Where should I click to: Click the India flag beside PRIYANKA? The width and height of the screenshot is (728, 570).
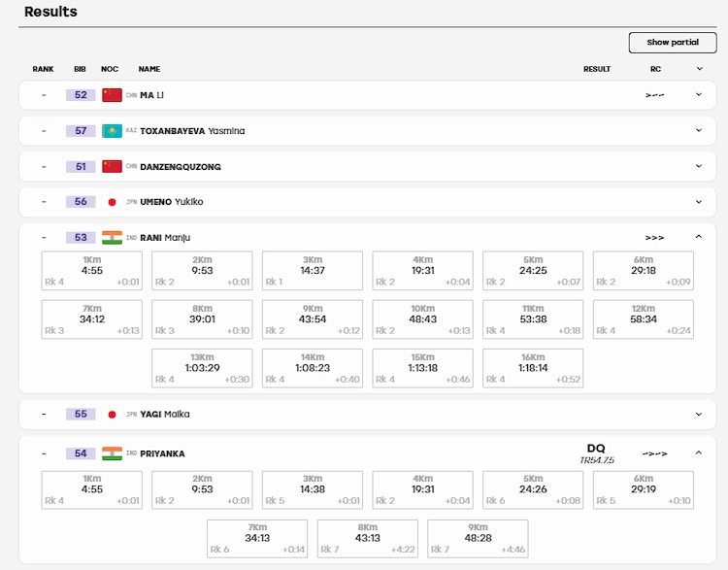[112, 453]
